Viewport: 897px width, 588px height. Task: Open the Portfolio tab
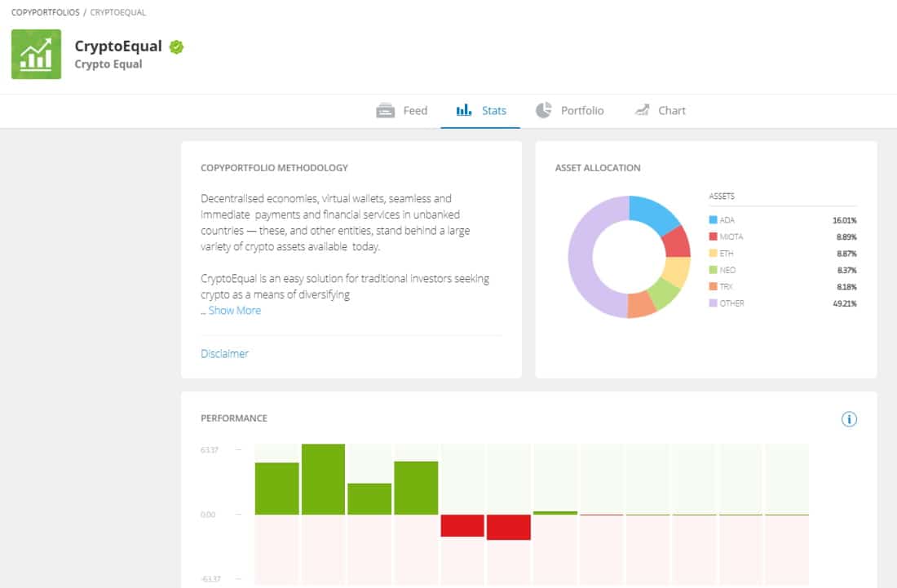[x=570, y=110]
